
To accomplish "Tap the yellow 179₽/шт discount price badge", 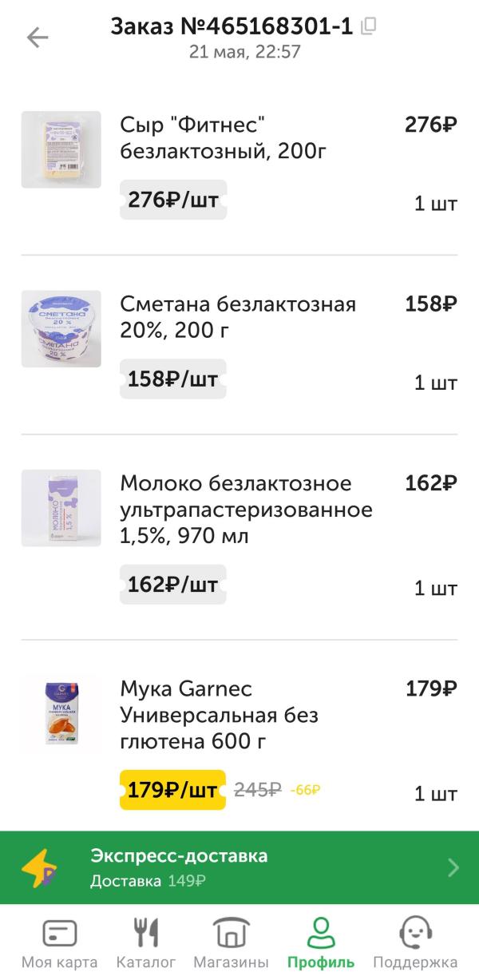I will pos(172,791).
